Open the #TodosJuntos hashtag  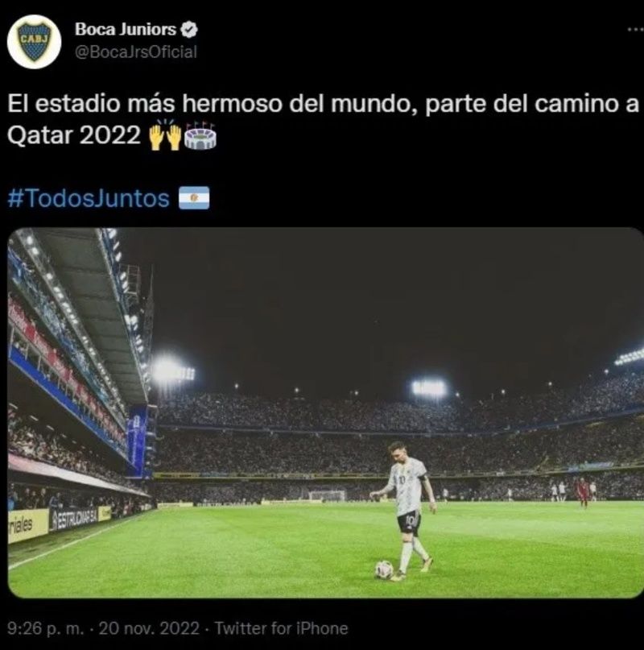click(x=89, y=198)
